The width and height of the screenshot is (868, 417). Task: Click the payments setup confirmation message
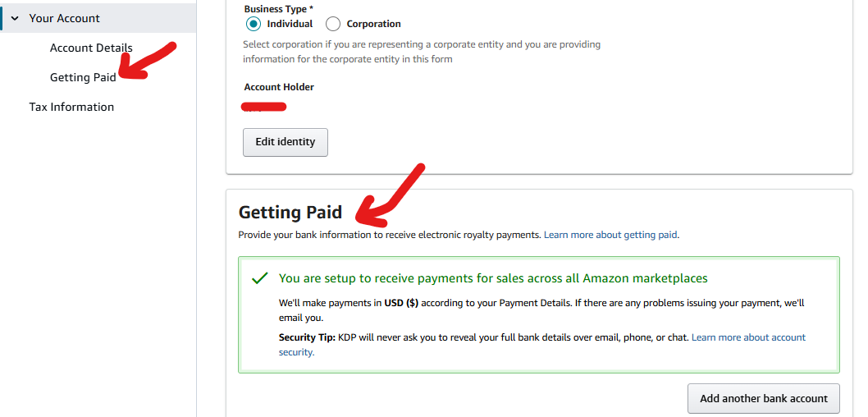[x=493, y=278]
